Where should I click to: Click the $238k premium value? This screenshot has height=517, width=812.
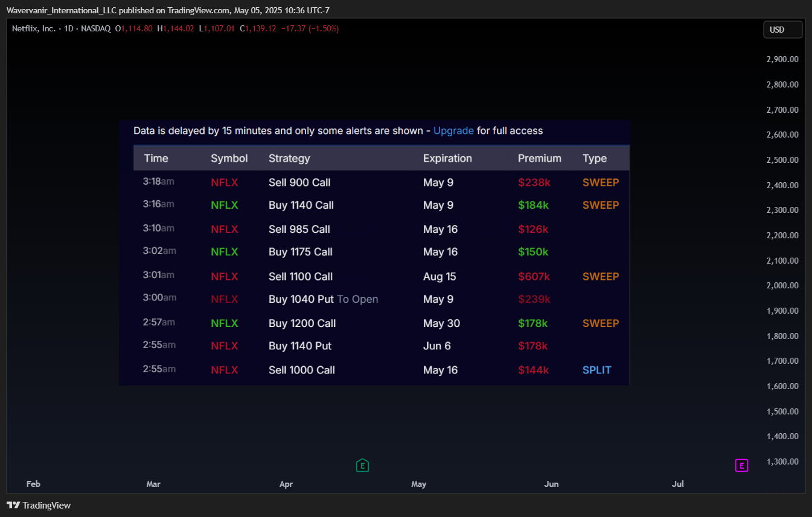534,182
